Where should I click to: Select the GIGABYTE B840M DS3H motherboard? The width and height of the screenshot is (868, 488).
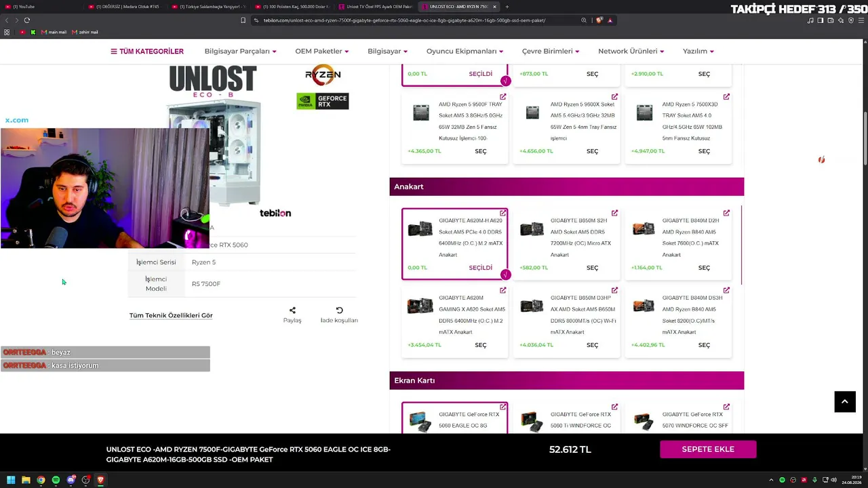point(704,345)
